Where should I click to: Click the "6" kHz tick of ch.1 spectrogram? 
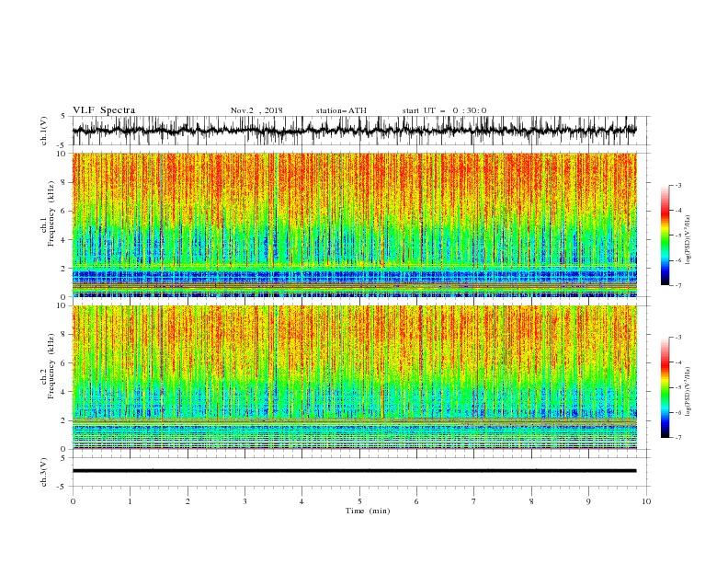[65, 212]
